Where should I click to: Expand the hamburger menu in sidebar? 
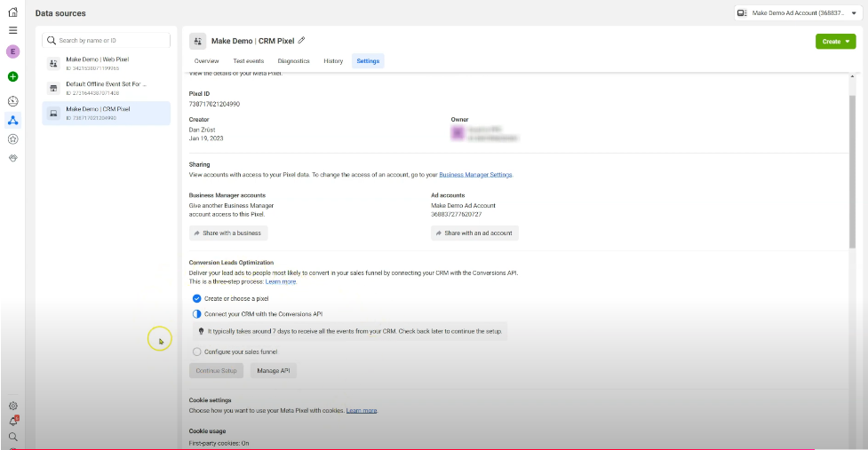point(12,30)
